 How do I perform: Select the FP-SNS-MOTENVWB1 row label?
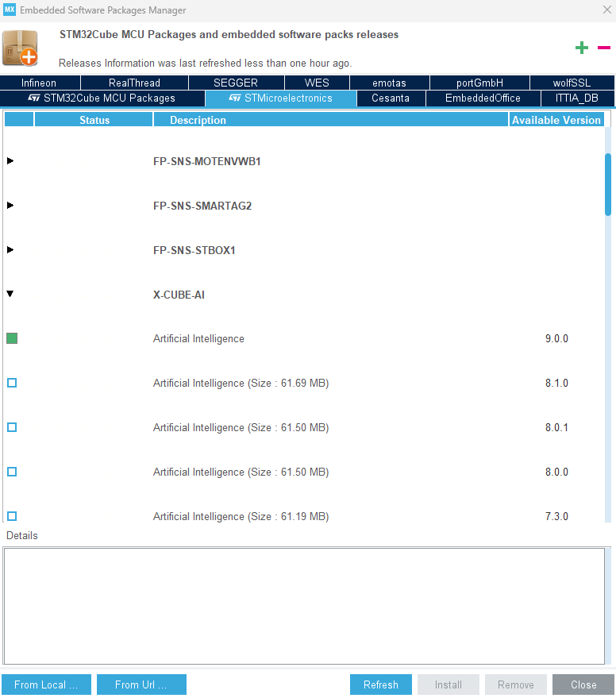(x=207, y=161)
